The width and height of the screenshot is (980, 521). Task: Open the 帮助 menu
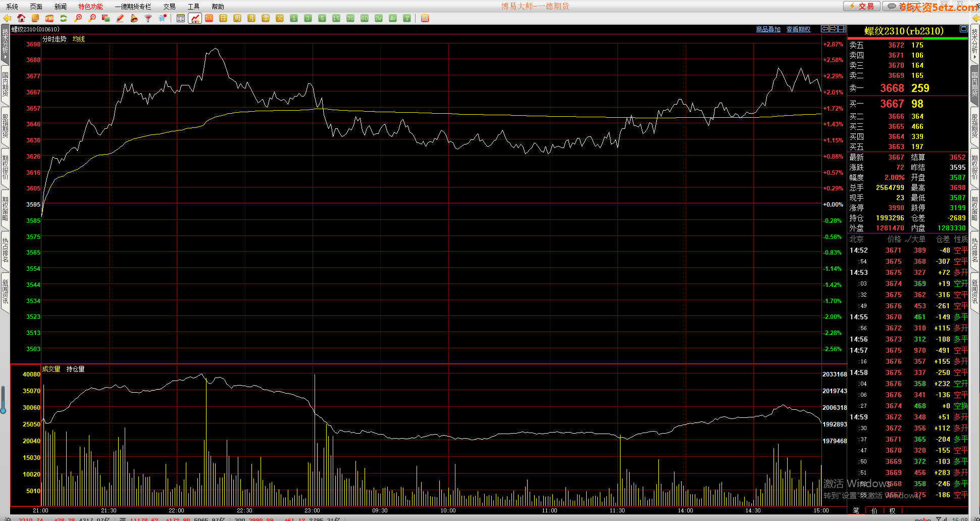[218, 7]
